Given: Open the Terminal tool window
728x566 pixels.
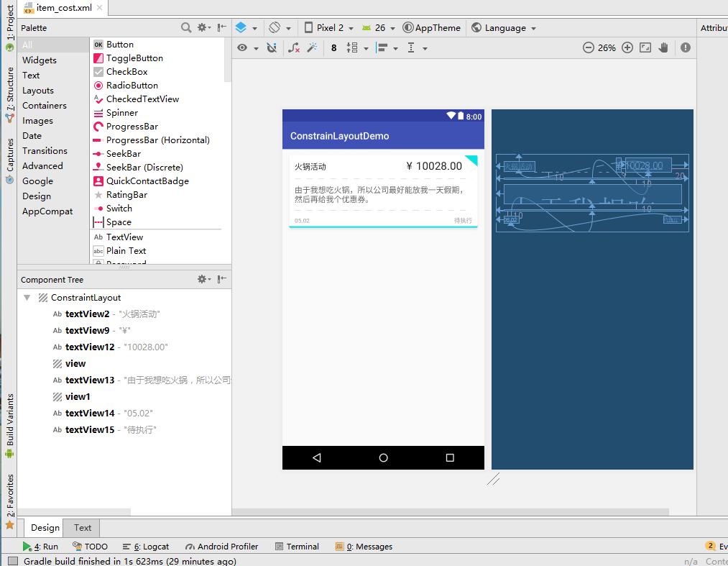Looking at the screenshot, I should point(297,547).
